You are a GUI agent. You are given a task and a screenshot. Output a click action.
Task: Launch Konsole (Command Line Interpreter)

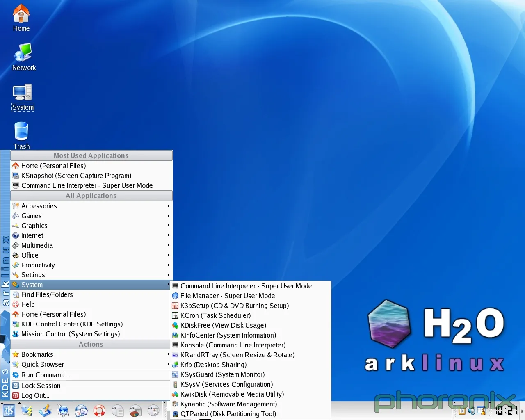[x=251, y=345]
